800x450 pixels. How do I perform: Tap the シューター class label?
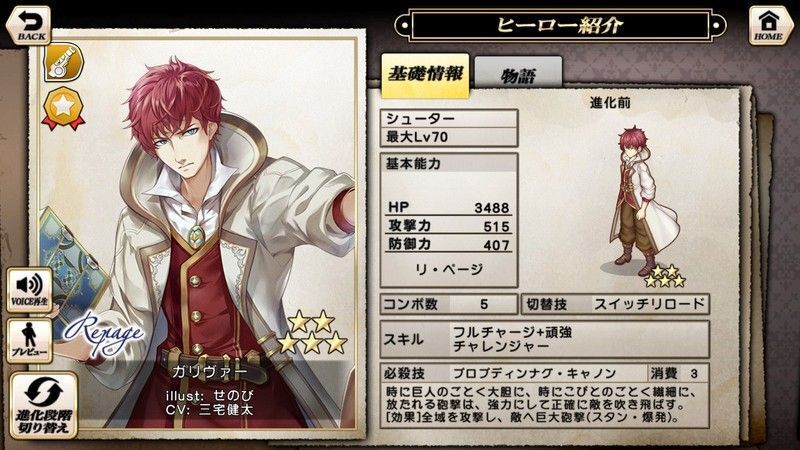(x=449, y=118)
